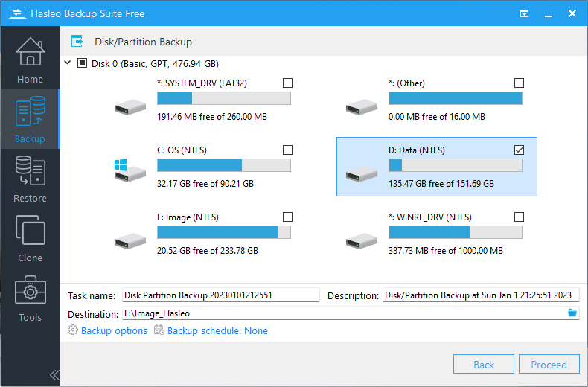Image resolution: width=588 pixels, height=387 pixels.
Task: Open the Clone sidebar section
Action: tap(30, 238)
